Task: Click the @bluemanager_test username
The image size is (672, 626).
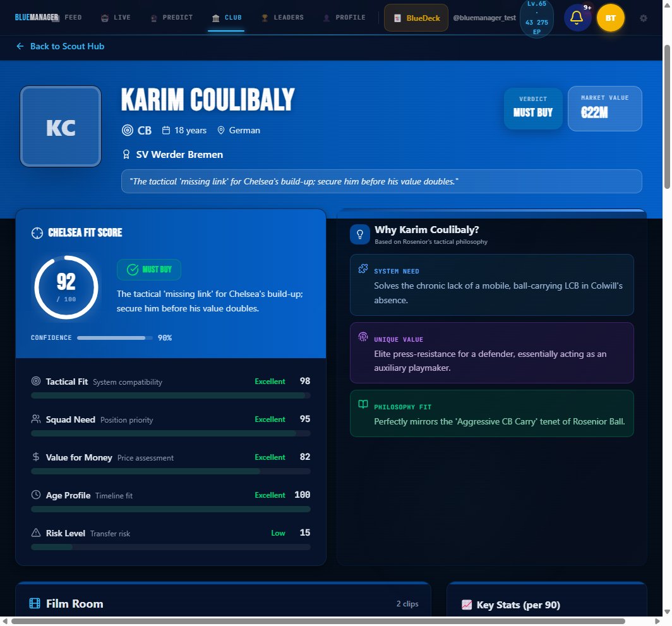Action: 484,18
